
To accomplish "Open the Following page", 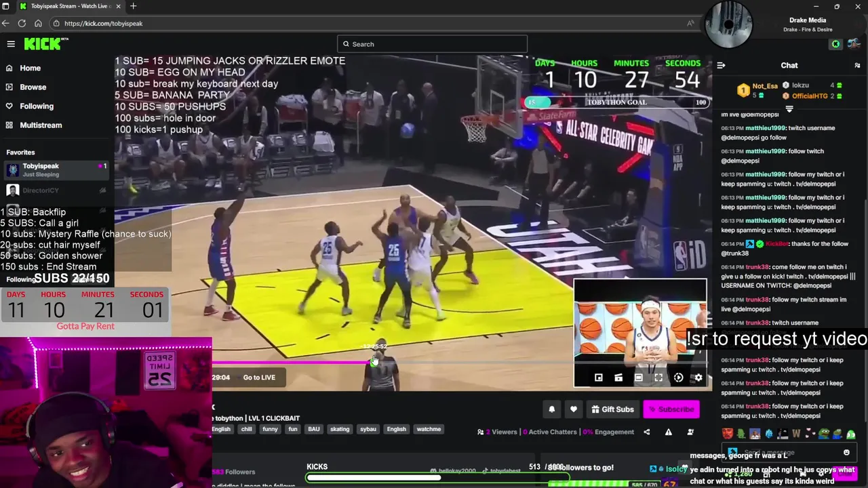I will [36, 106].
